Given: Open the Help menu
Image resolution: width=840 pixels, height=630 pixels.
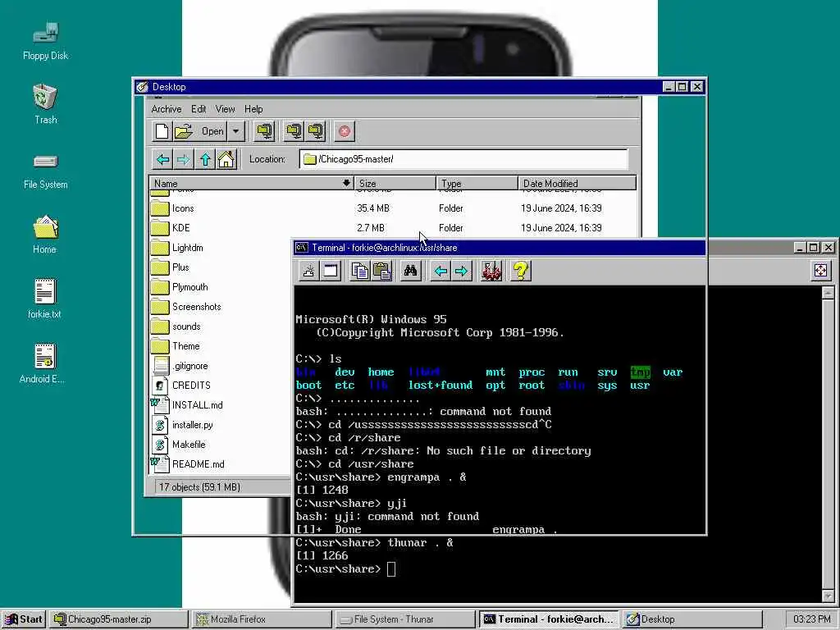Looking at the screenshot, I should coord(253,109).
